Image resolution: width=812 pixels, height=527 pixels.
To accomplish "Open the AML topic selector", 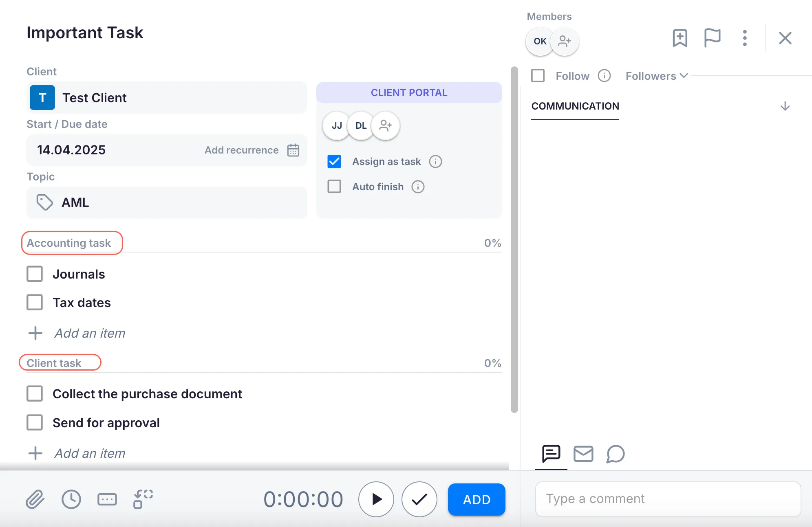I will [x=166, y=202].
